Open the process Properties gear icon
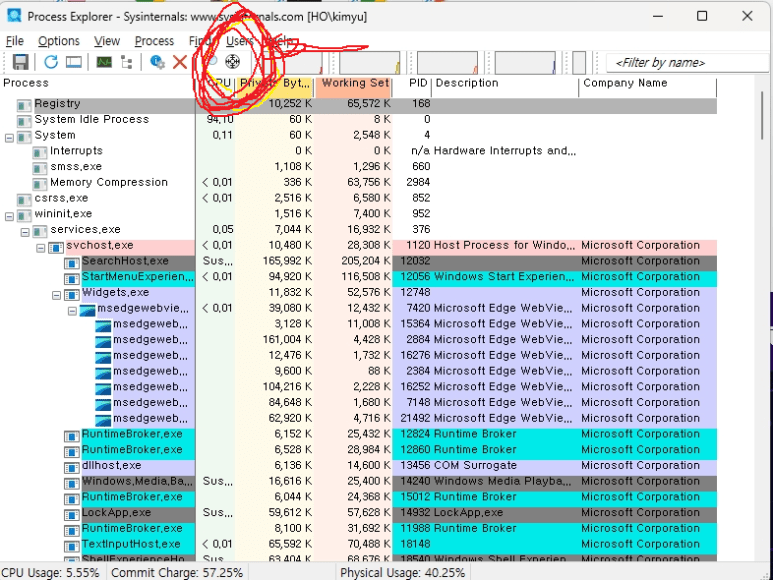773x580 pixels. coord(157,62)
